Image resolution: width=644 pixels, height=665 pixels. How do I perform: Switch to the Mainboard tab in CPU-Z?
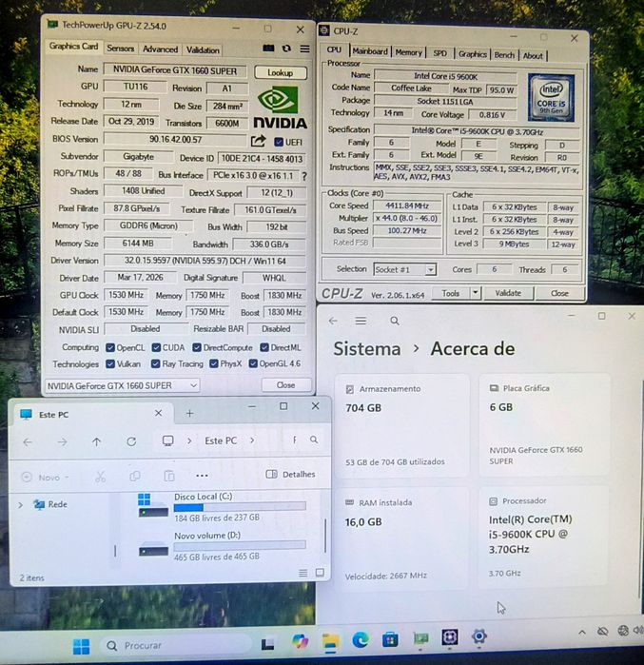(x=370, y=51)
